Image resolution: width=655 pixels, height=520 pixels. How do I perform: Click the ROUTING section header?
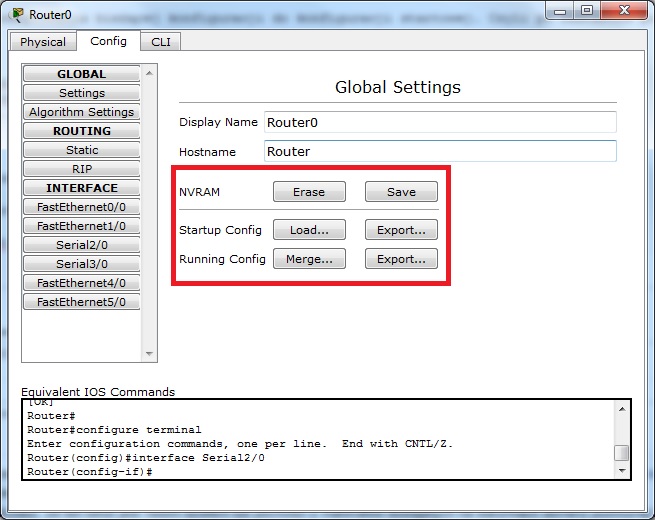pyautogui.click(x=81, y=131)
